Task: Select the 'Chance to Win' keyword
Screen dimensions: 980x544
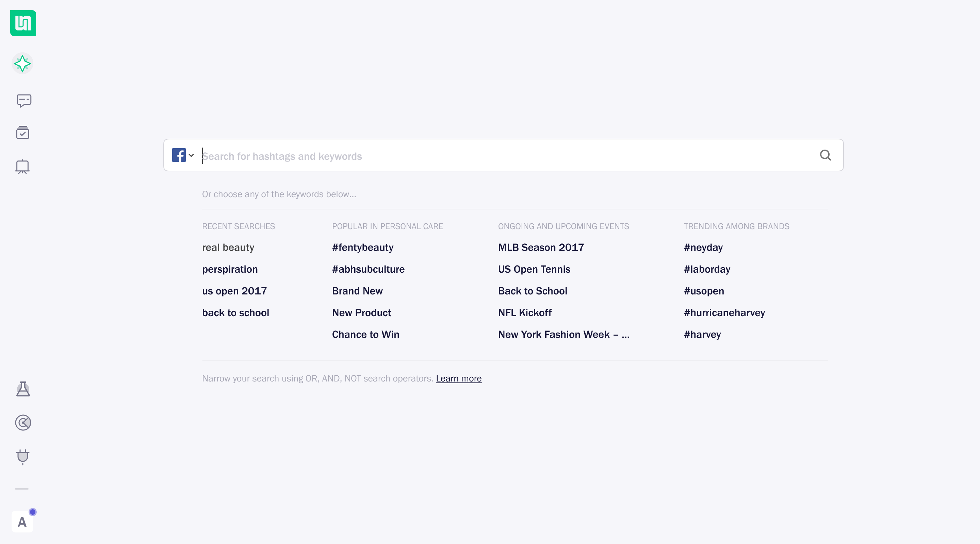Action: (x=365, y=334)
